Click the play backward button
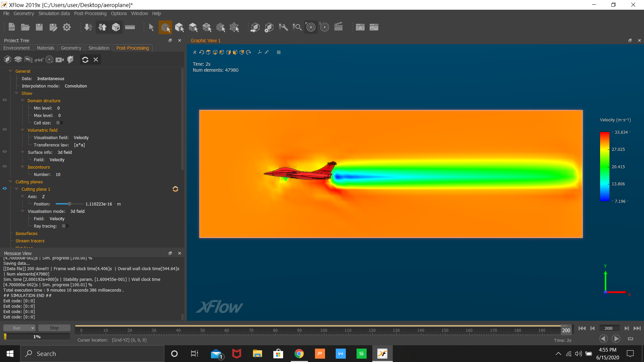The height and width of the screenshot is (362, 644). coord(603,339)
